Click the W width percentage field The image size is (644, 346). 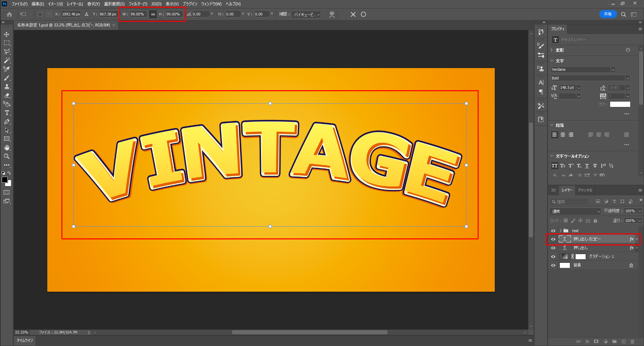pos(138,14)
